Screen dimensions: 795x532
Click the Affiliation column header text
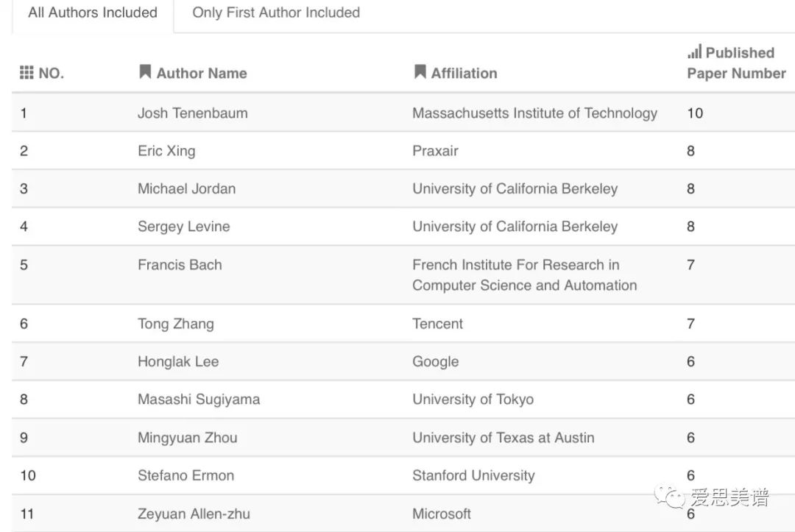(464, 73)
